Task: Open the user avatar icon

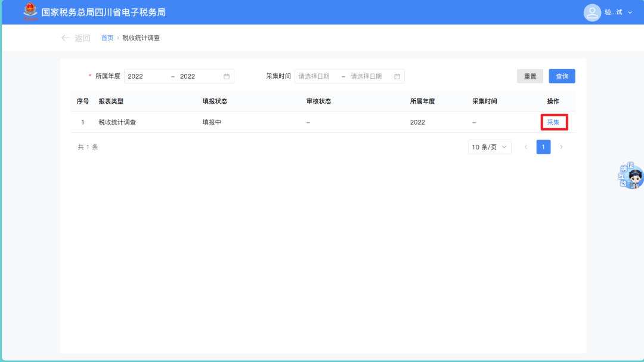Action: (x=592, y=13)
